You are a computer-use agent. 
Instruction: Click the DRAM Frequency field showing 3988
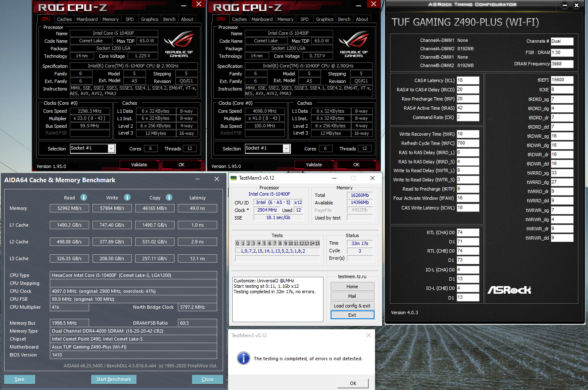coord(562,64)
